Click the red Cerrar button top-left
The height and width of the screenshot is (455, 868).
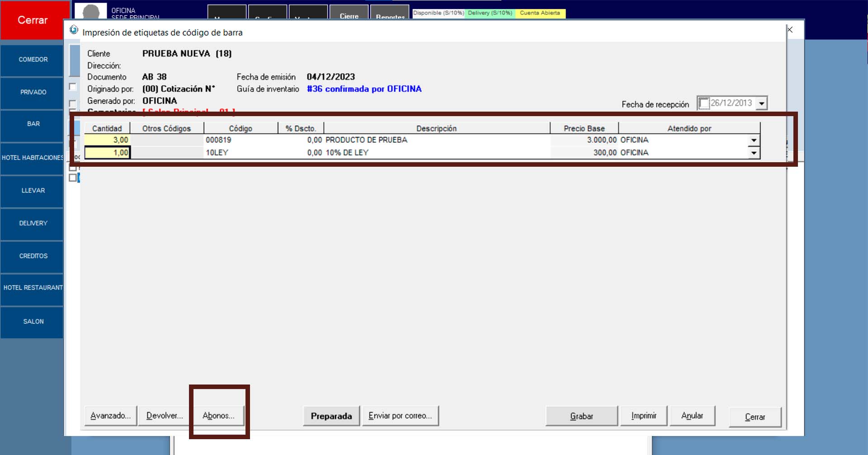coord(32,20)
